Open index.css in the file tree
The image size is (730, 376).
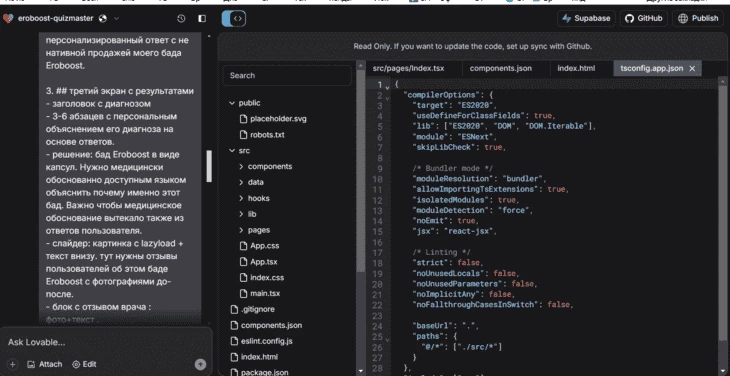267,277
